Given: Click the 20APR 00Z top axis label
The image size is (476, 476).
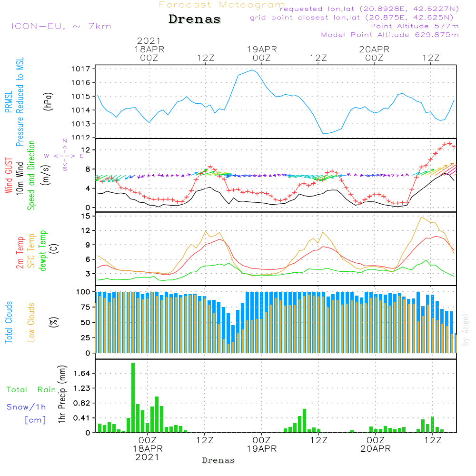Looking at the screenshot, I should point(374,53).
